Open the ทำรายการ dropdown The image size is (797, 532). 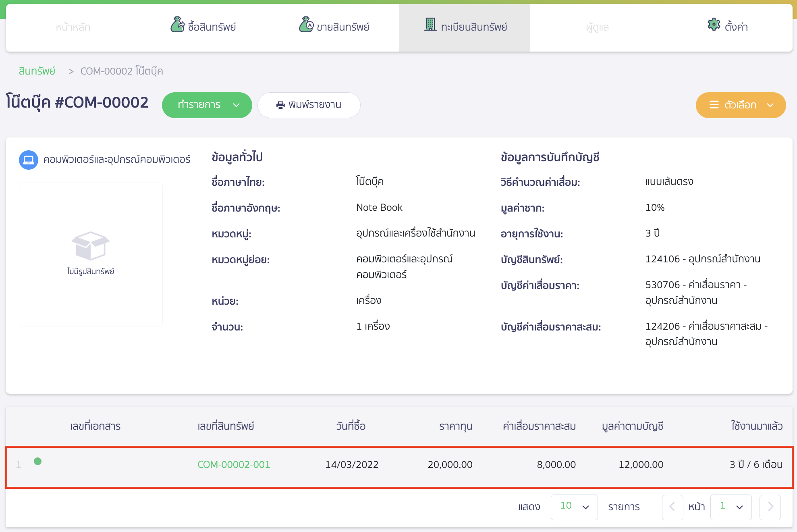tap(207, 105)
